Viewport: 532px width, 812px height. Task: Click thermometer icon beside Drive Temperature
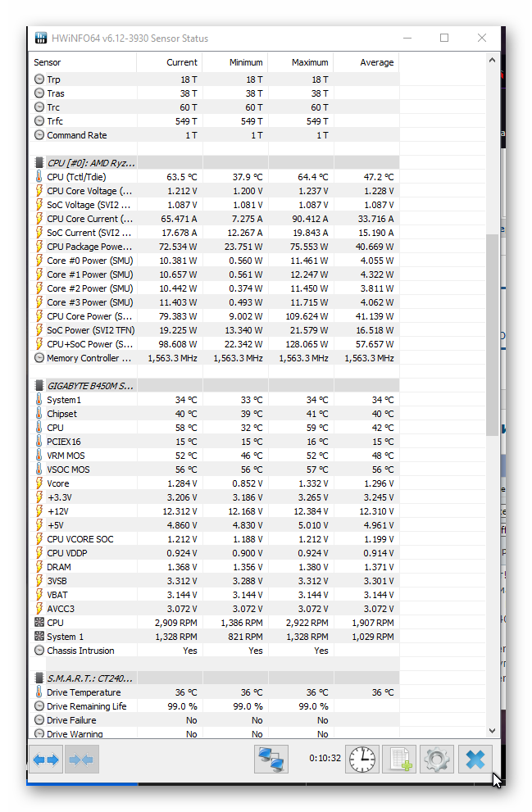39,692
